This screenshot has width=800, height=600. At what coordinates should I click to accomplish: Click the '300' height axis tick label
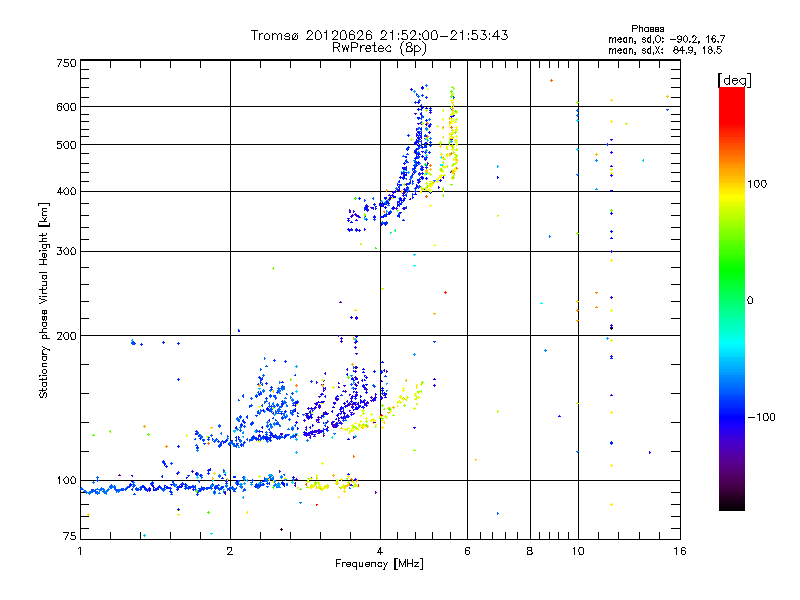(66, 252)
